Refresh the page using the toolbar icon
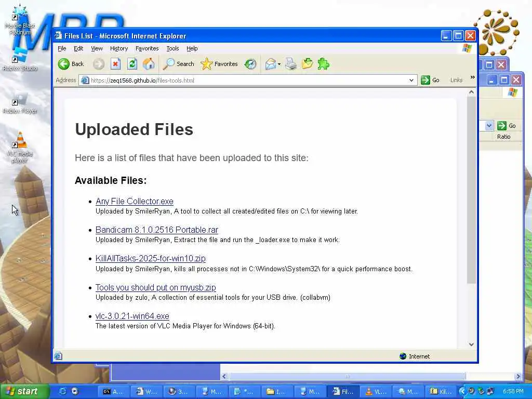This screenshot has height=399, width=532. click(x=132, y=64)
